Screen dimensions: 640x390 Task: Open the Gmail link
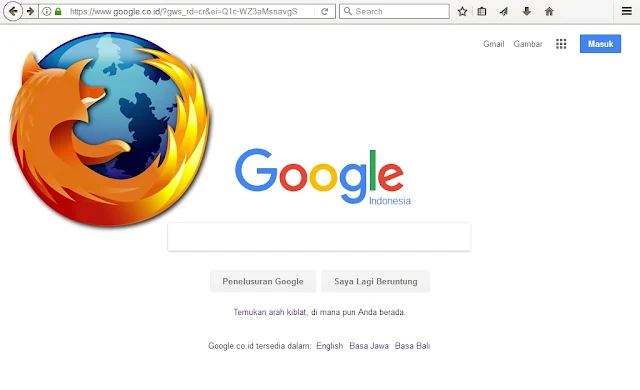tap(493, 44)
